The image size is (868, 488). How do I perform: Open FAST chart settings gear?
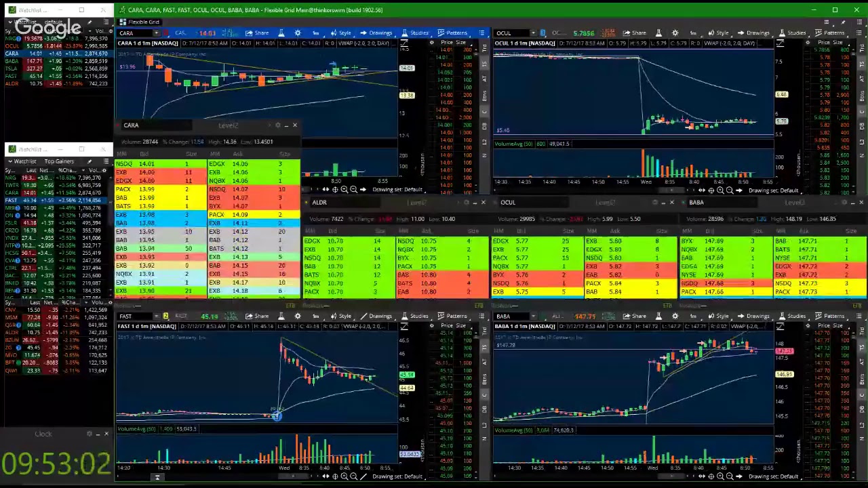(298, 316)
